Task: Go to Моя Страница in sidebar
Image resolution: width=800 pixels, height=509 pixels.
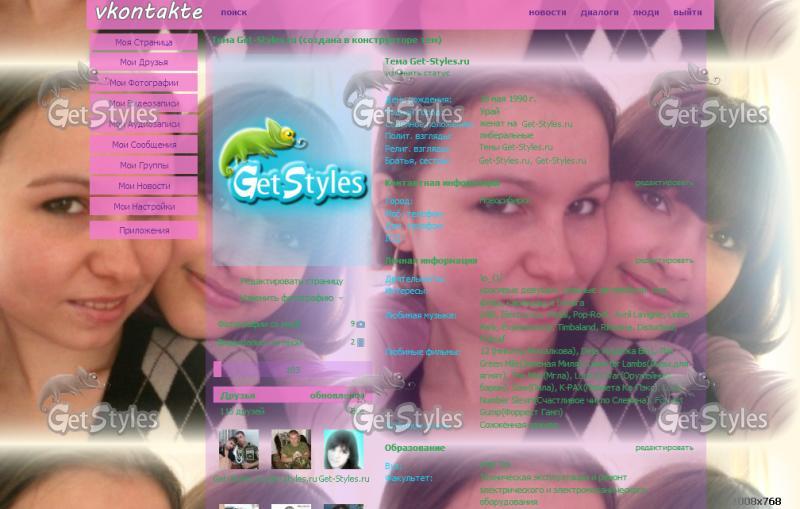Action: tap(144, 42)
